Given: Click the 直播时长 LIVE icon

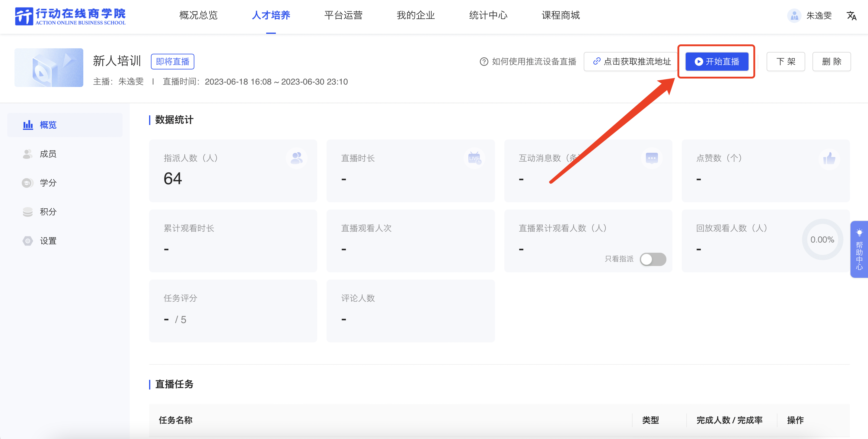Looking at the screenshot, I should (x=474, y=158).
